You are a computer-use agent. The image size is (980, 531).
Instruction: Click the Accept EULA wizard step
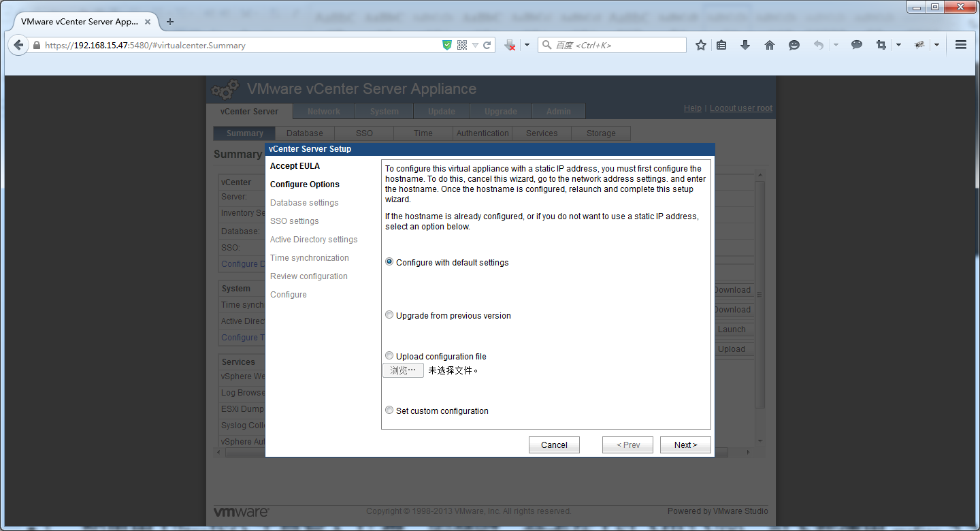295,166
